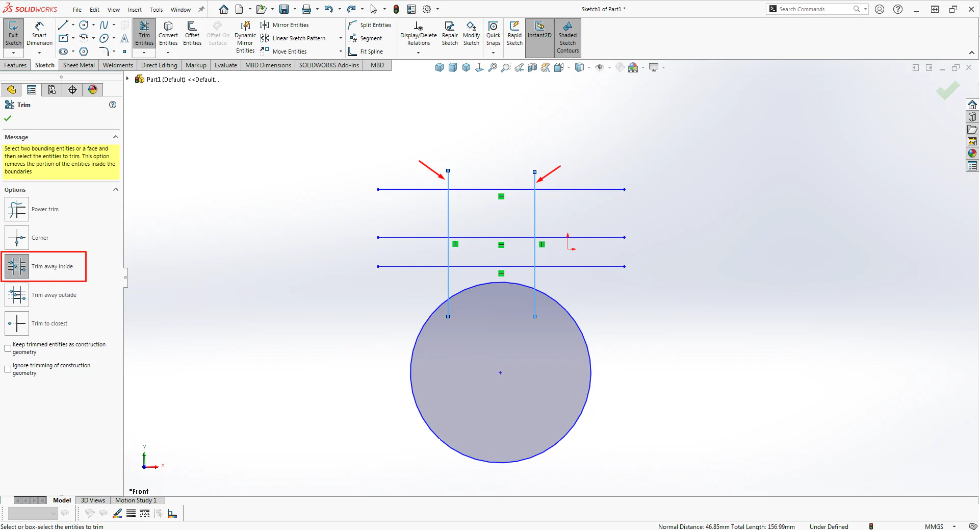Expand the Part1 feature tree node
The image size is (980, 530).
pyautogui.click(x=127, y=79)
